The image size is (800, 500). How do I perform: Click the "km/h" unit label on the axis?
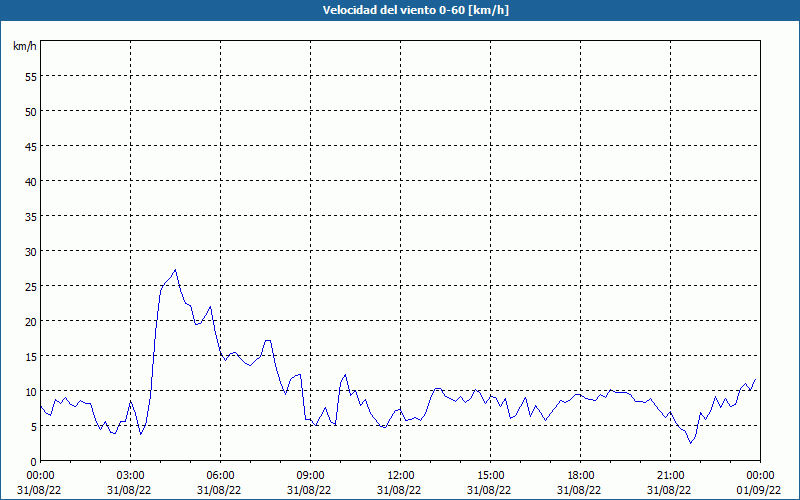coord(25,46)
